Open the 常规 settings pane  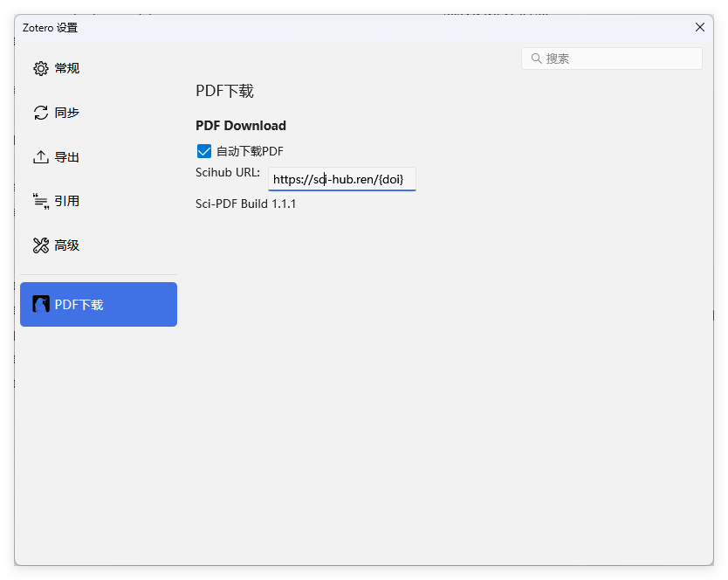pyautogui.click(x=67, y=68)
